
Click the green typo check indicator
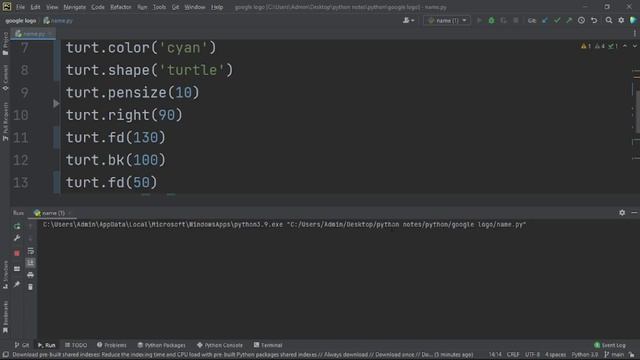(613, 46)
